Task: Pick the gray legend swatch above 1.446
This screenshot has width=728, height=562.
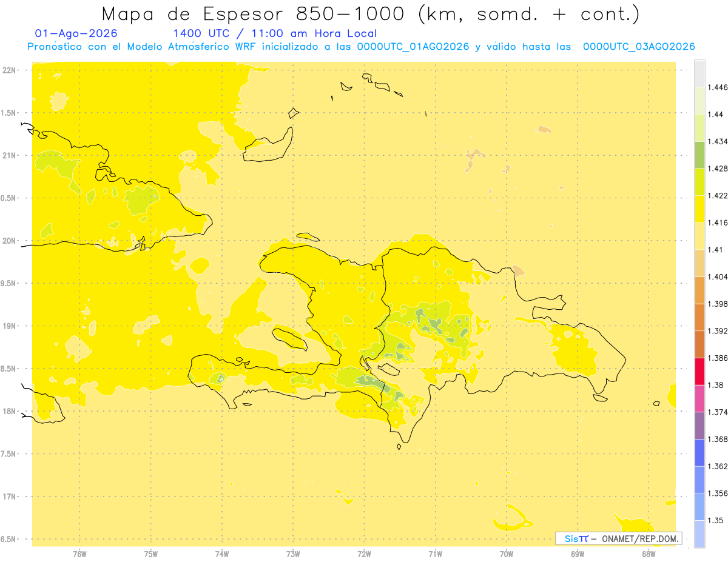Action: point(699,73)
